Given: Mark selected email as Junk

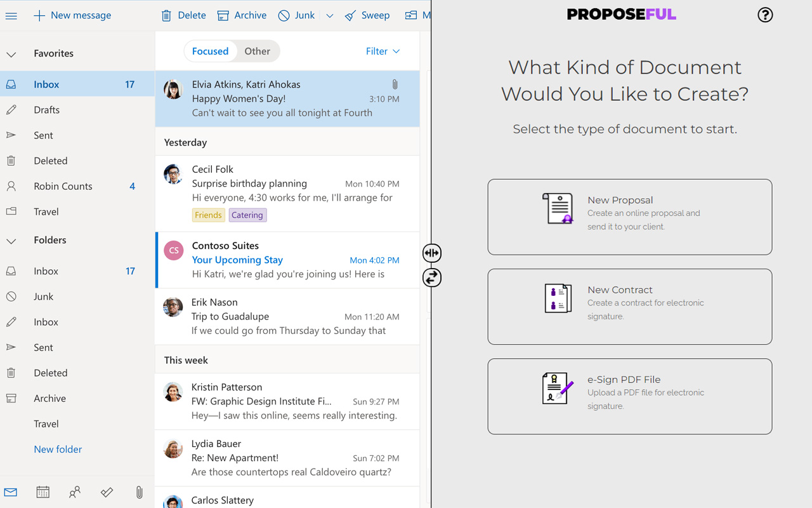Looking at the screenshot, I should [x=296, y=15].
